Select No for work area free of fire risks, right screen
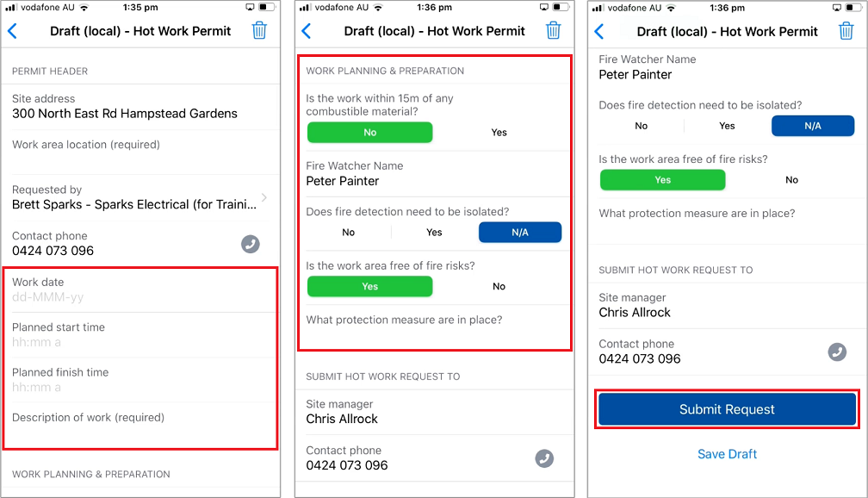This screenshot has height=498, width=868. point(791,180)
